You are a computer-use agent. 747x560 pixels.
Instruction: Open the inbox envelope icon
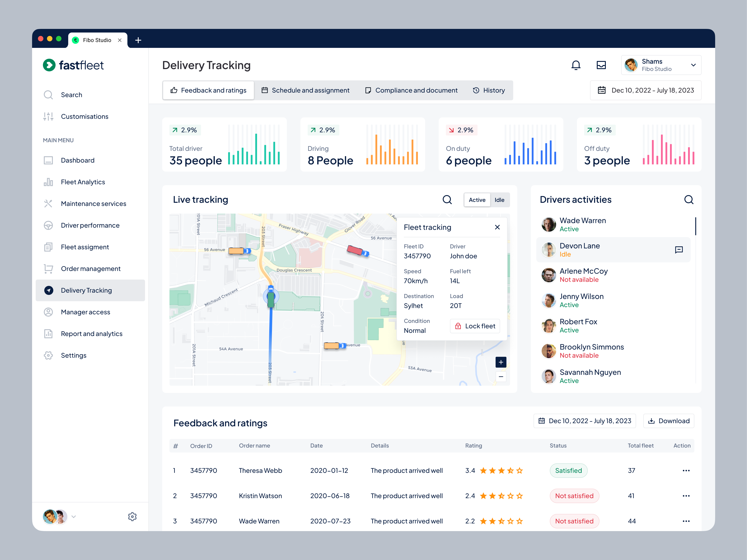pos(602,65)
